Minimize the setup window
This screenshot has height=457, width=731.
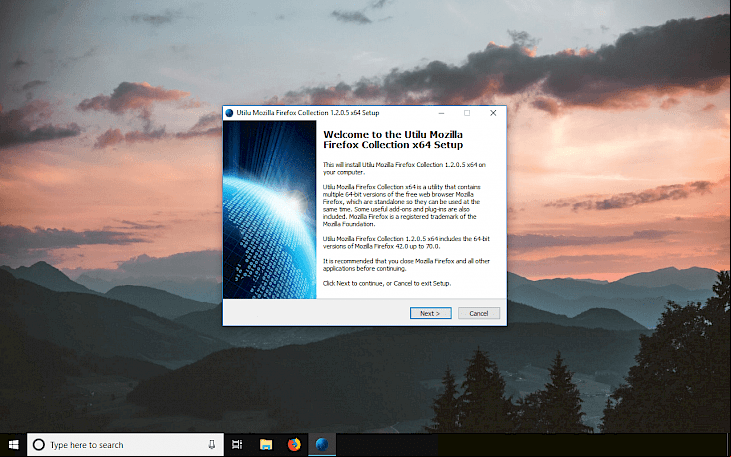pos(441,113)
